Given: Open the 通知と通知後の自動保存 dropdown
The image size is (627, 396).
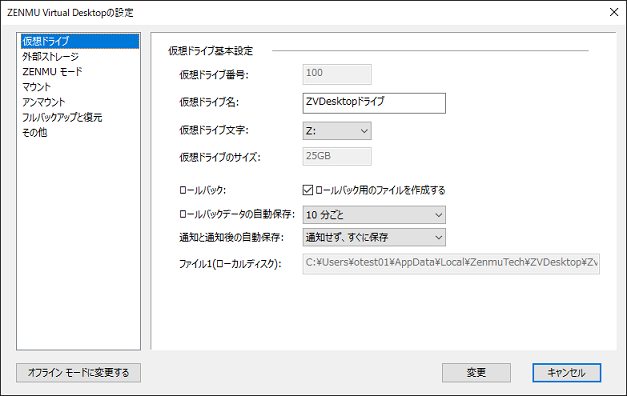Looking at the screenshot, I should [x=374, y=237].
